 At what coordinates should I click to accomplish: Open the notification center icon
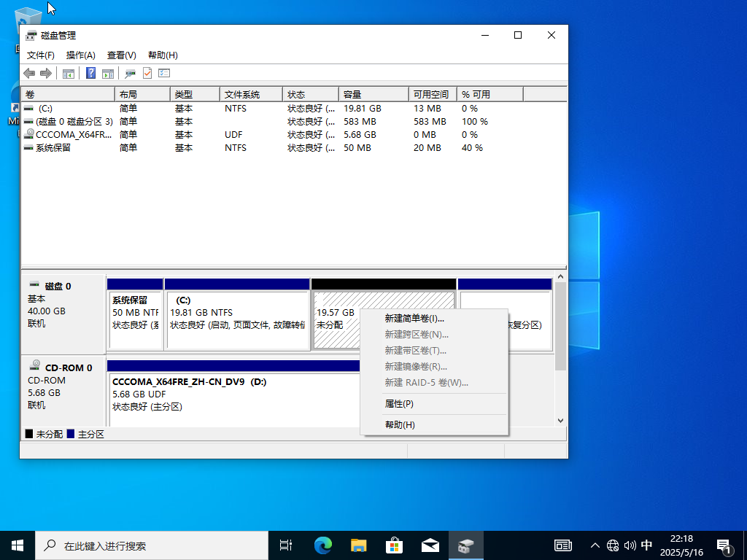724,547
